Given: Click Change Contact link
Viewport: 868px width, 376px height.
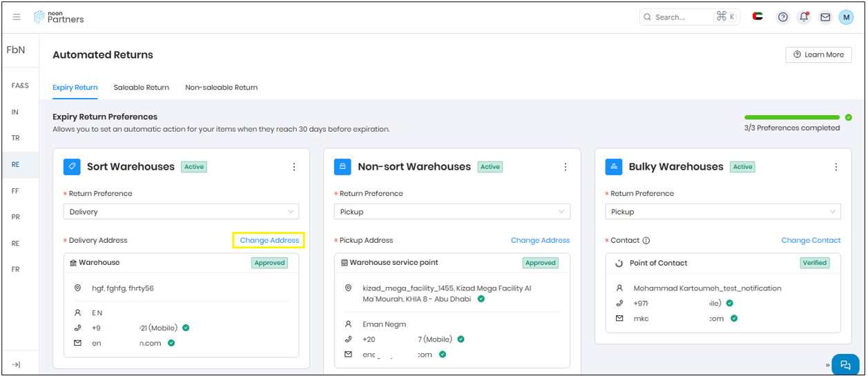Looking at the screenshot, I should tap(811, 241).
